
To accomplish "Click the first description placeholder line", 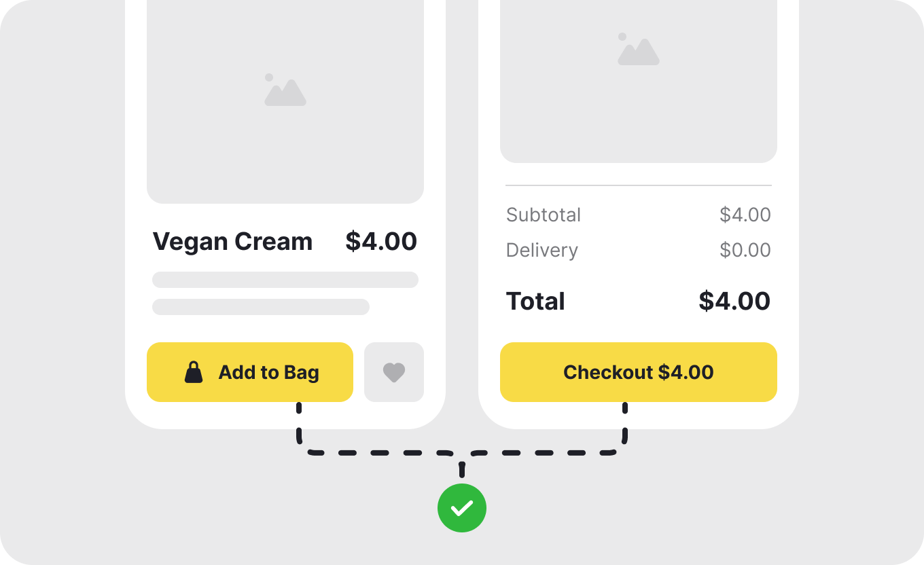I will 285,280.
